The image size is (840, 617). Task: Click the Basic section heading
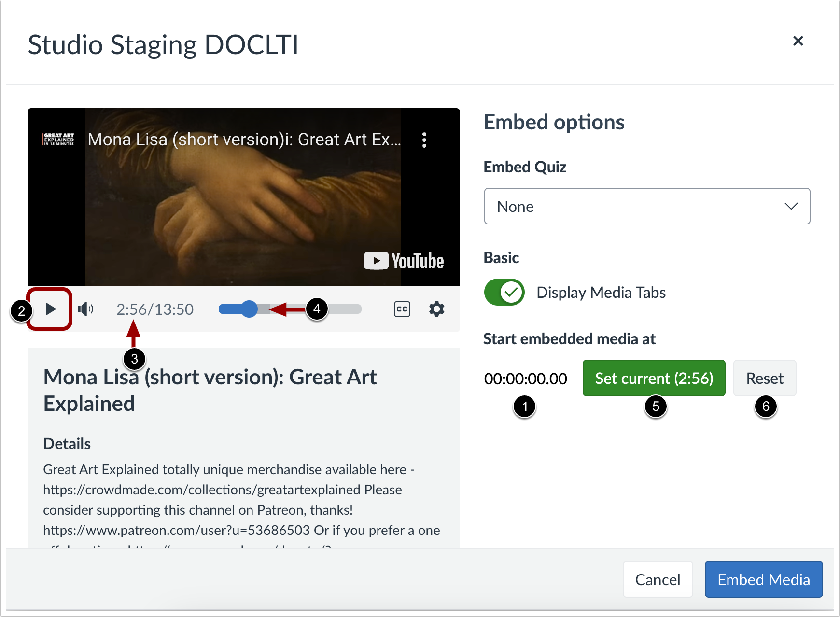501,258
